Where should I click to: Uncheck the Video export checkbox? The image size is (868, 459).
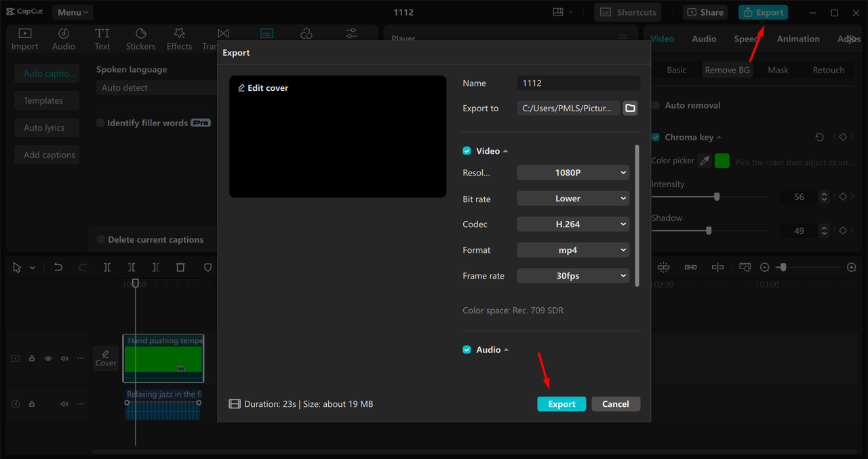467,151
